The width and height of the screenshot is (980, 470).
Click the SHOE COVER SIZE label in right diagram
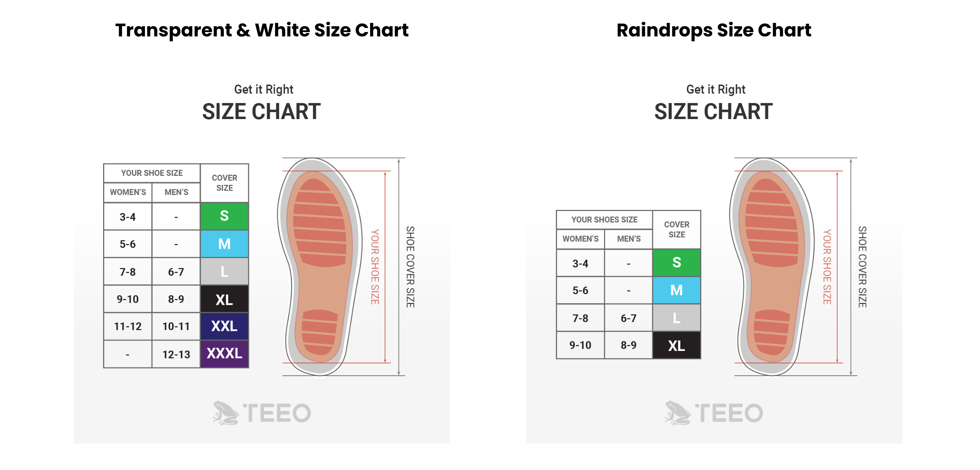tap(862, 267)
